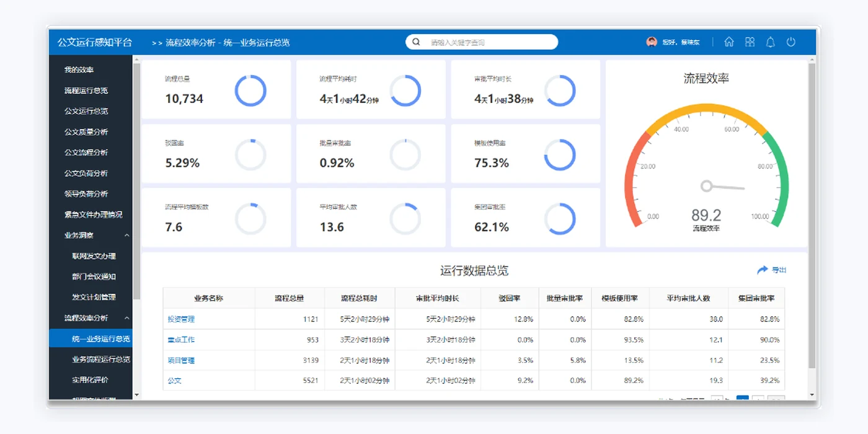This screenshot has width=868, height=434.
Task: Click the home icon in the header
Action: [729, 42]
